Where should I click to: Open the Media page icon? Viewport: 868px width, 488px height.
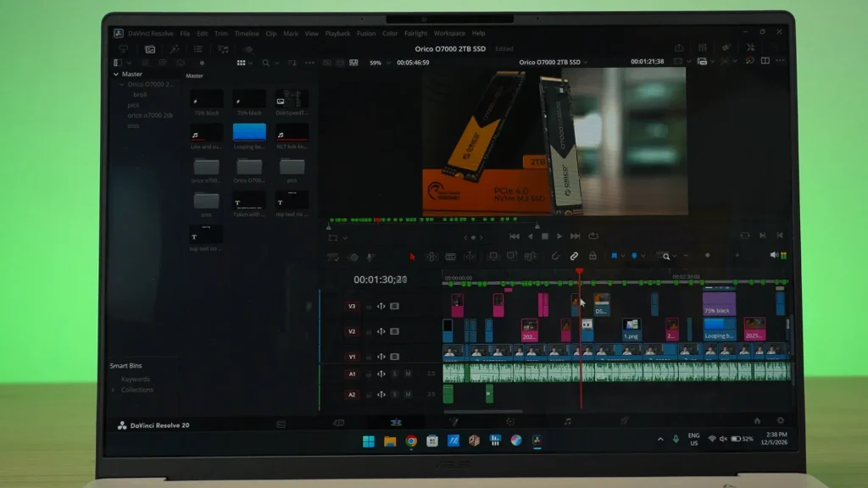point(281,424)
